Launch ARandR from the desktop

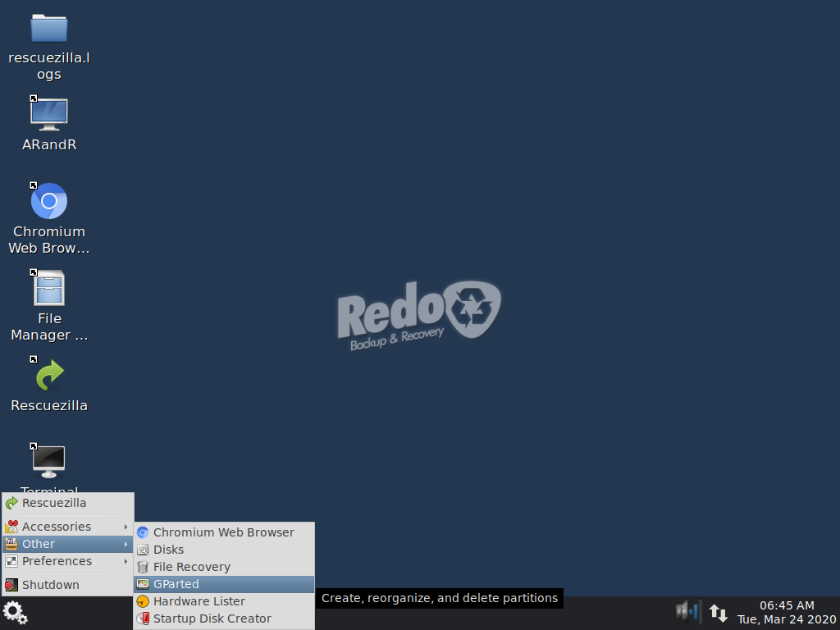pyautogui.click(x=49, y=114)
